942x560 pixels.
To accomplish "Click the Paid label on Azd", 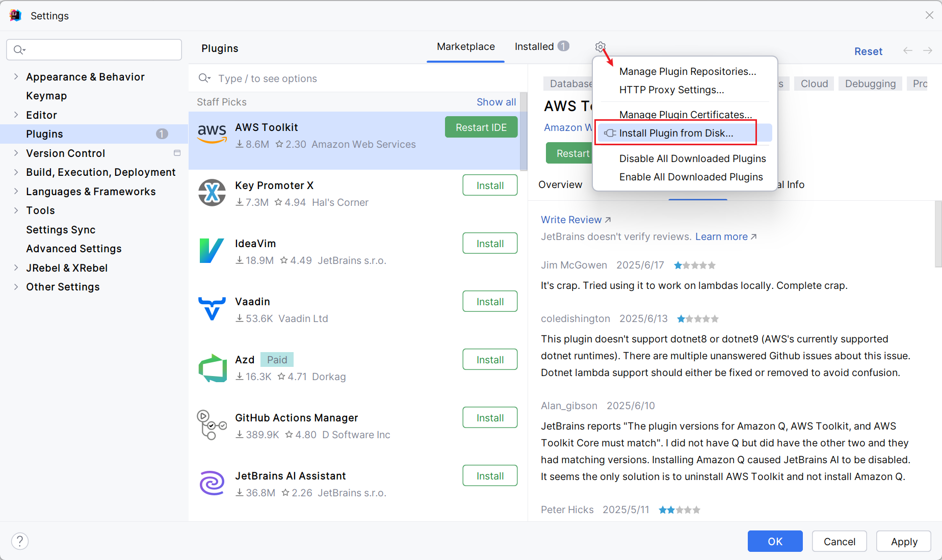I will click(x=277, y=360).
